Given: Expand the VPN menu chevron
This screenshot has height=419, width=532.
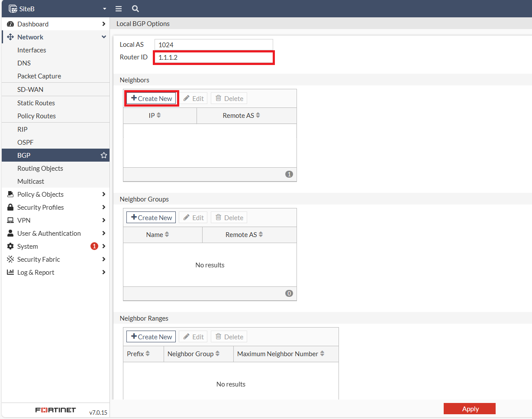Looking at the screenshot, I should click(x=104, y=220).
